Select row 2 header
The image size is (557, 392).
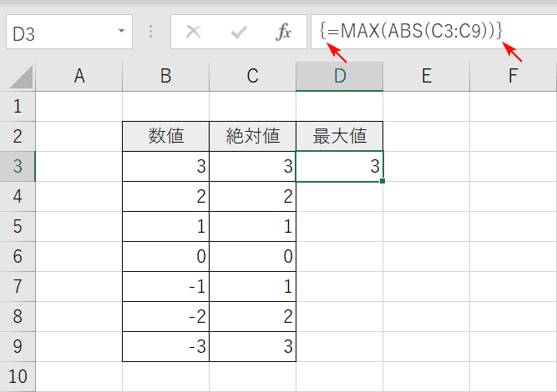pyautogui.click(x=18, y=136)
